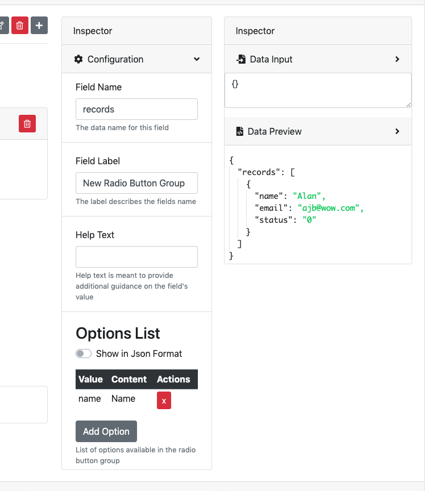The width and height of the screenshot is (448, 491).
Task: Click the Data Preview code-file icon
Action: 239,131
